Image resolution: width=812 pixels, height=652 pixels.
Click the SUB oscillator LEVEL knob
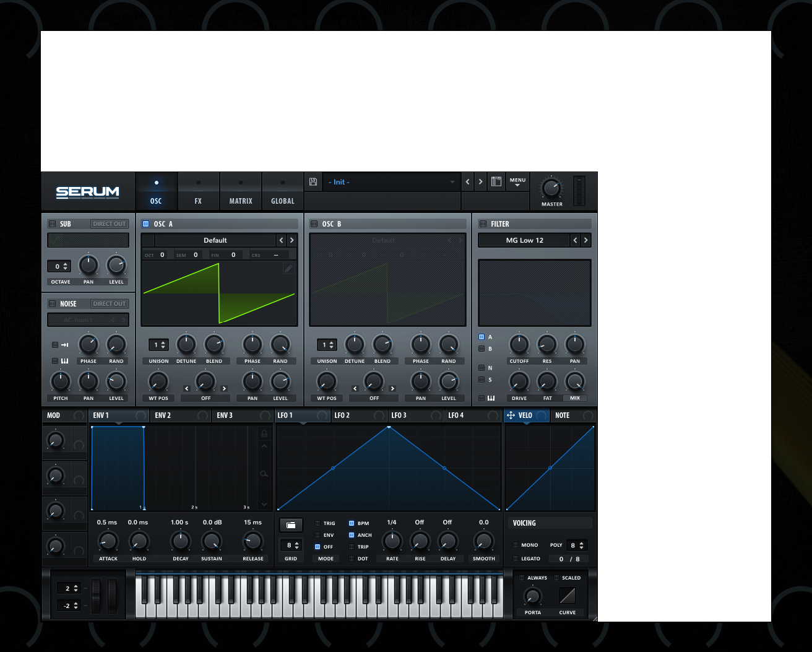[116, 265]
